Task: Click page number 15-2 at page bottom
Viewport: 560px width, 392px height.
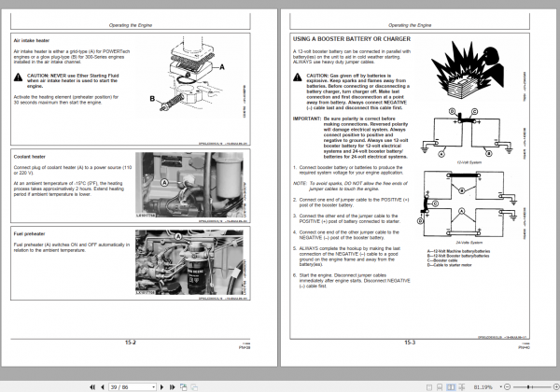Action: click(131, 343)
